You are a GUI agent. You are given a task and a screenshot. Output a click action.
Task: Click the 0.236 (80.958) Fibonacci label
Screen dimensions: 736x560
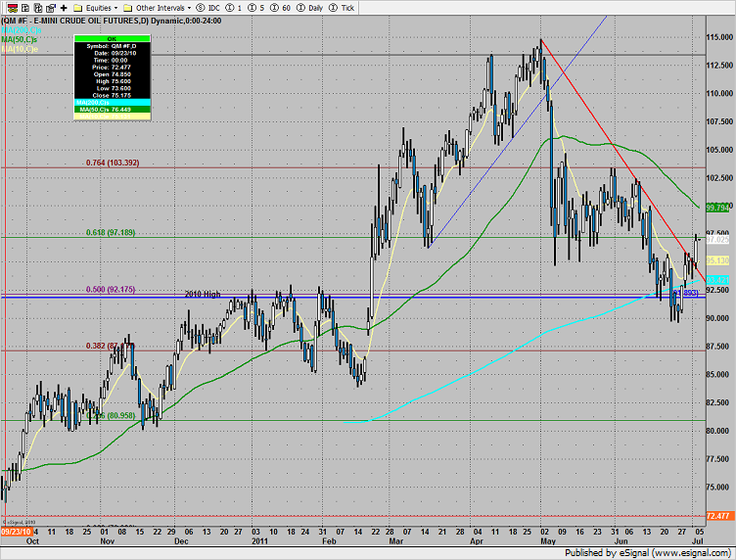click(111, 415)
